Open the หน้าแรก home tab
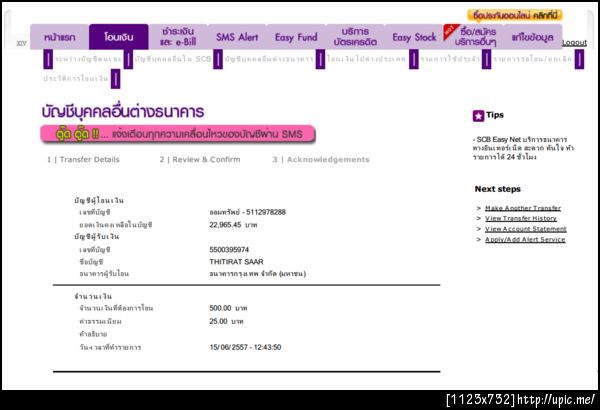 [60, 37]
